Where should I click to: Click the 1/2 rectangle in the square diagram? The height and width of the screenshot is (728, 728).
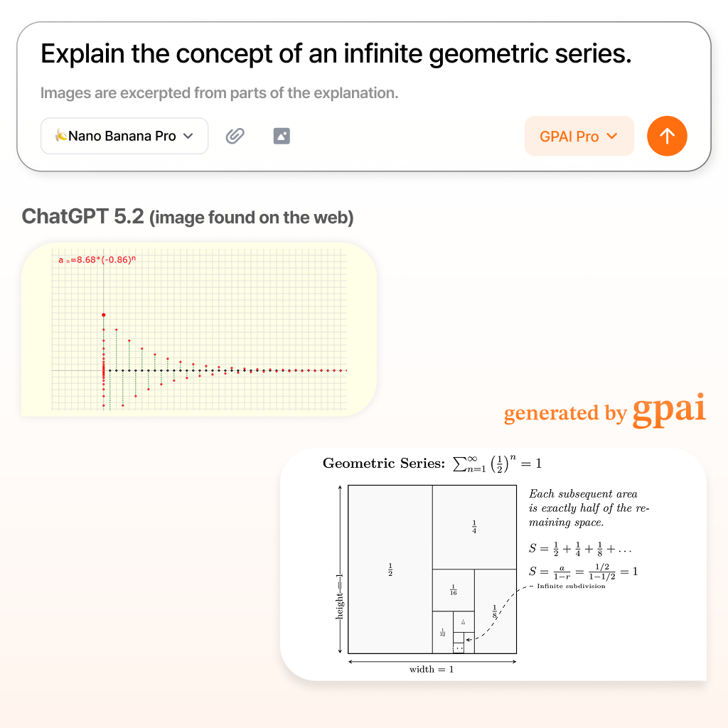click(390, 569)
